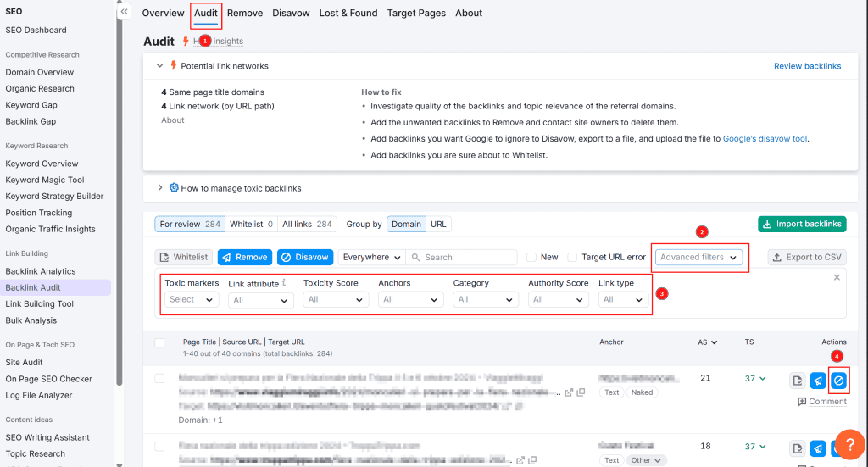
Task: Group results by URL
Action: pyautogui.click(x=438, y=224)
